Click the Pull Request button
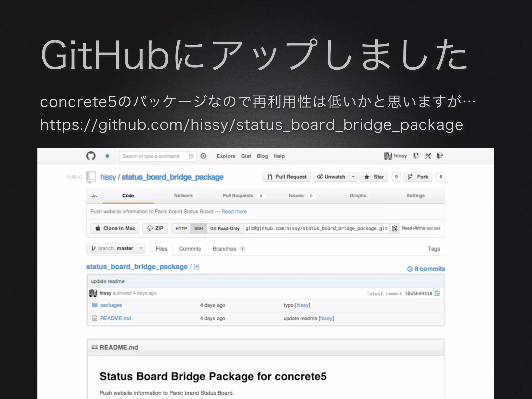The height and width of the screenshot is (399, 532). coord(287,177)
